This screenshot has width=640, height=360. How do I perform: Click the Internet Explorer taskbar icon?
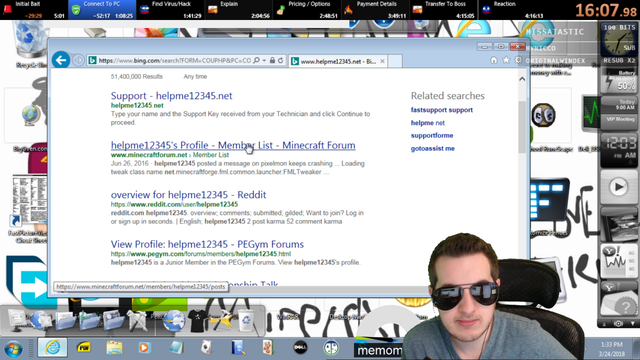(x=52, y=347)
